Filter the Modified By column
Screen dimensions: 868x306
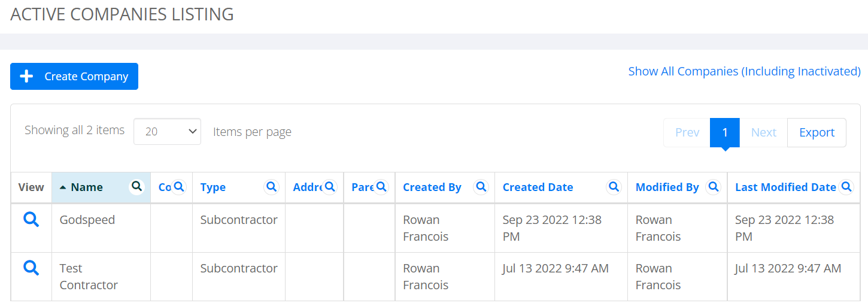pos(713,187)
